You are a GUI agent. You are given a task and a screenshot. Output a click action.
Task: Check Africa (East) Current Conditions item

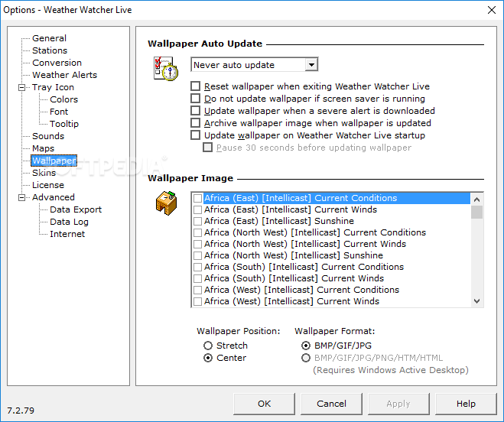[x=197, y=198]
